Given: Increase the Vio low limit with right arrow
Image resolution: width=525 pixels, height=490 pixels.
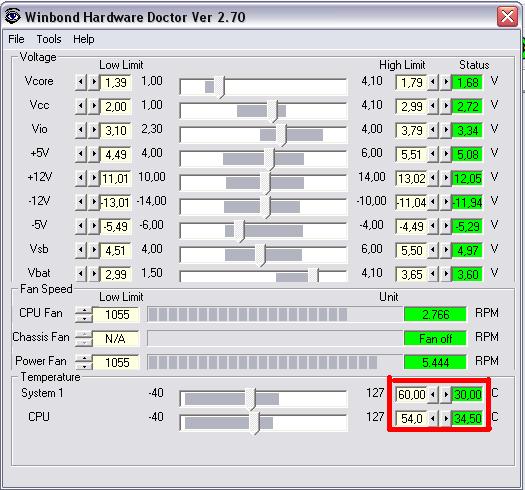Looking at the screenshot, I should pos(94,130).
